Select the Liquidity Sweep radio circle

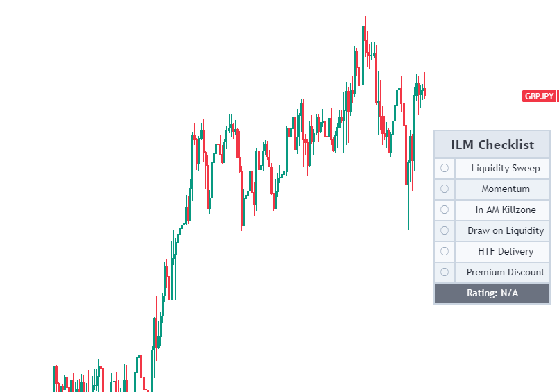pos(445,168)
